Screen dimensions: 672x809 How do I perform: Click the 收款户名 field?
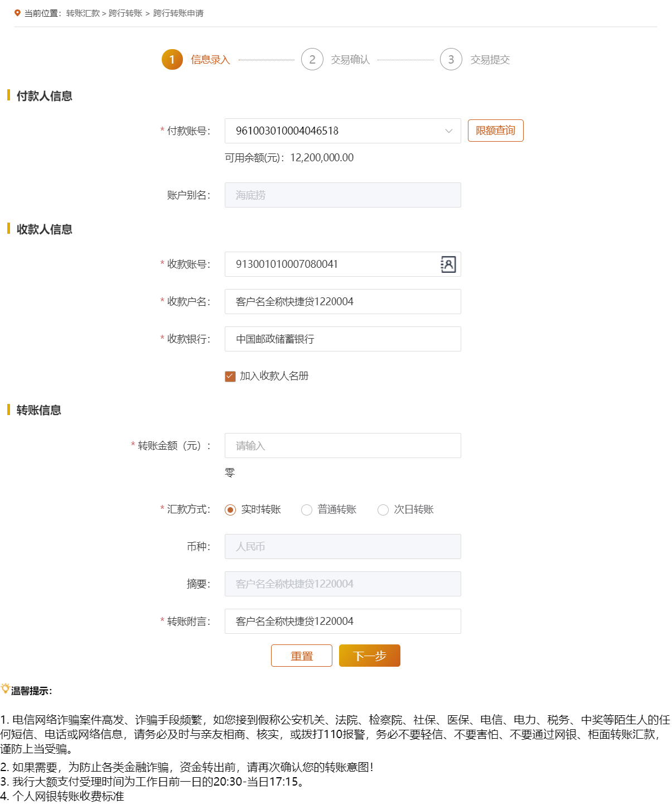click(342, 301)
